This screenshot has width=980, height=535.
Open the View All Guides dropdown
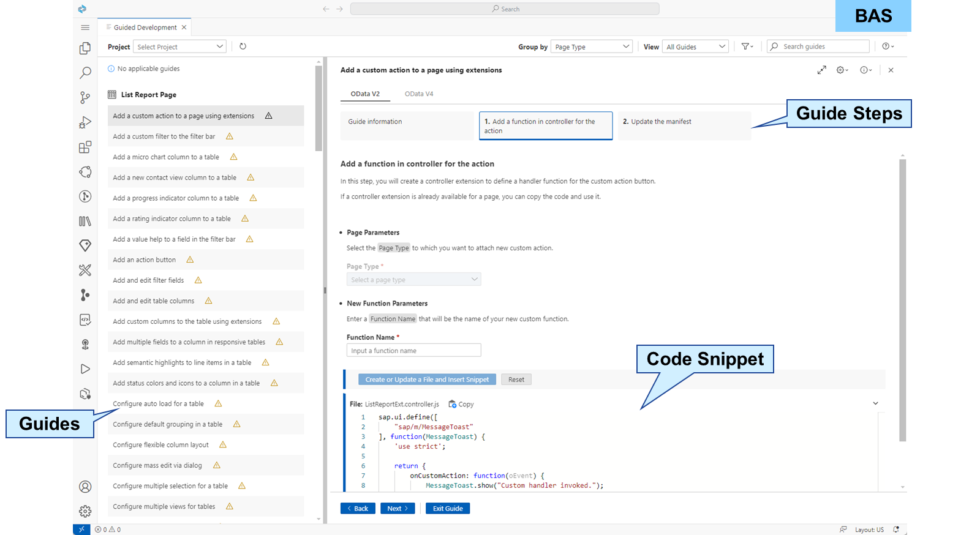coord(695,47)
